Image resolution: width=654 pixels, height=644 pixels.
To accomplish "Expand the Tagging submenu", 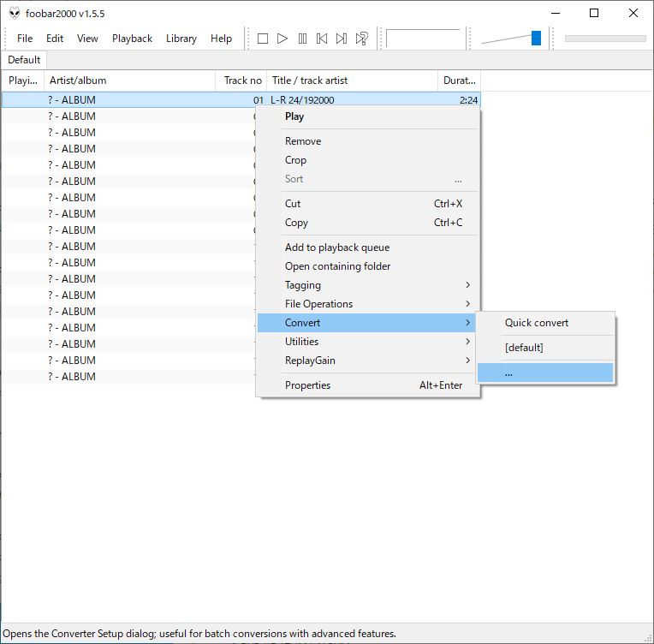I will [368, 285].
